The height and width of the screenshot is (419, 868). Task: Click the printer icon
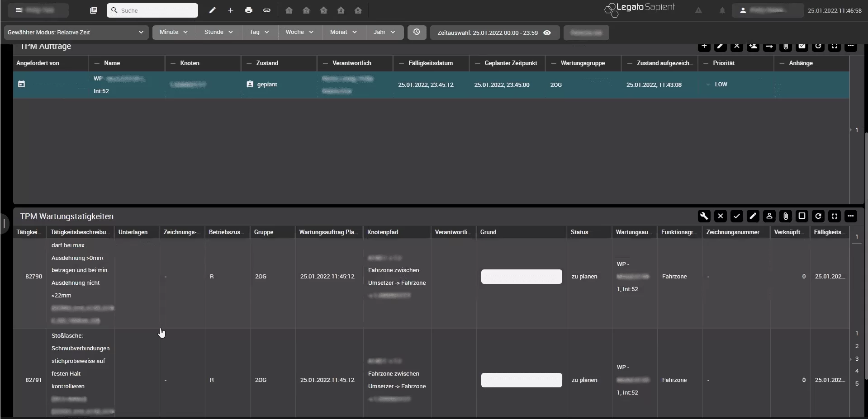coord(249,10)
